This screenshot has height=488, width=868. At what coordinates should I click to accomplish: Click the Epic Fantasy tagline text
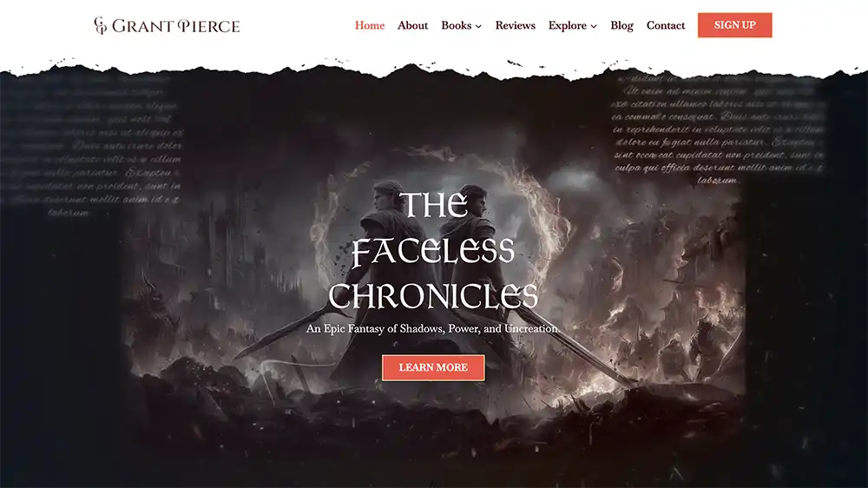[433, 328]
